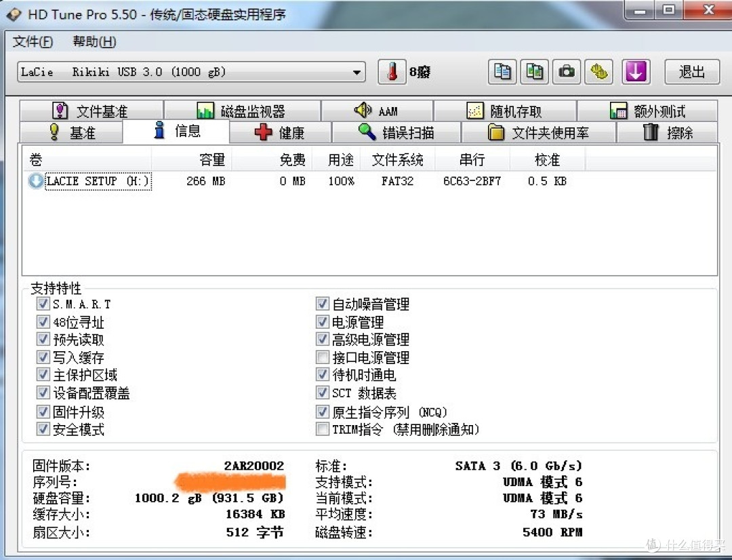Click the 6C63-2BF7 serial cell
The image size is (732, 560).
(472, 181)
